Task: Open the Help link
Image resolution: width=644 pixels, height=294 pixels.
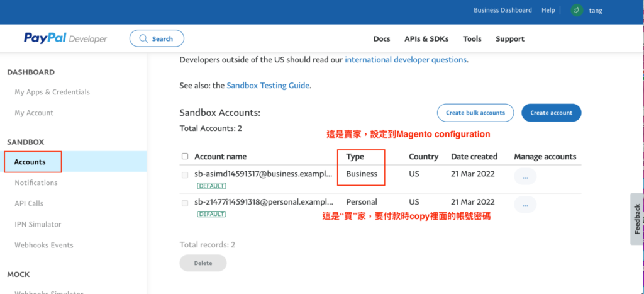Action: pyautogui.click(x=548, y=10)
